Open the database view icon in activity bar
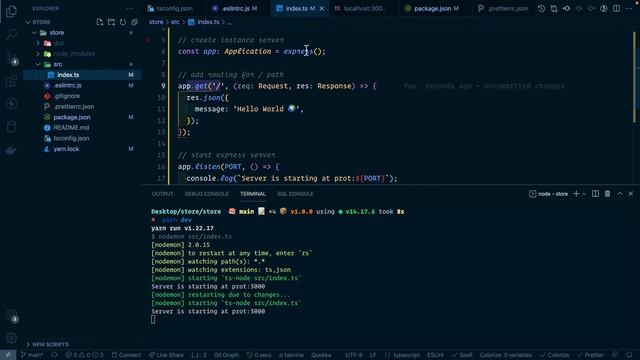Screen dimensions: 640x360 click(11, 127)
